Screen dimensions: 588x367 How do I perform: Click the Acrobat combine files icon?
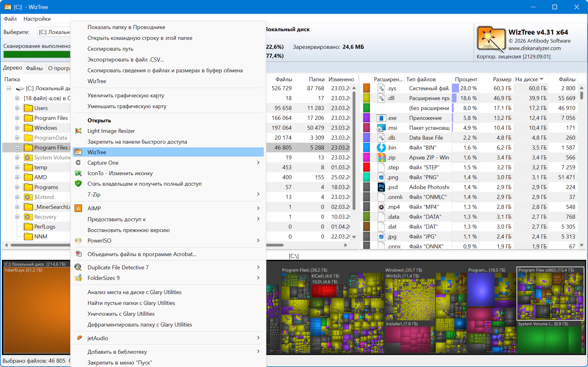tap(79, 254)
